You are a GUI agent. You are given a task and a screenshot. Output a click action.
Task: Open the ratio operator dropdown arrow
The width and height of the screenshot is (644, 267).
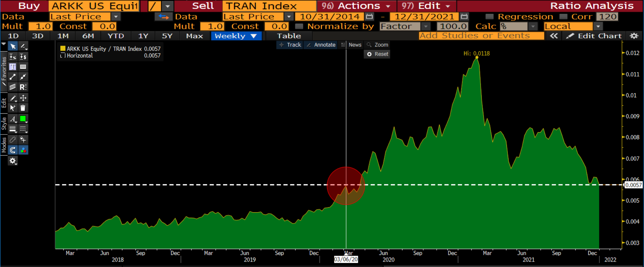167,6
